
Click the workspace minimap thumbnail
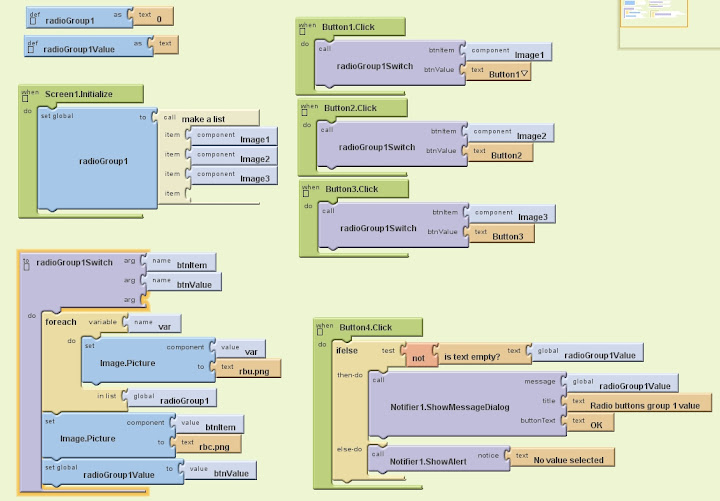coord(668,24)
